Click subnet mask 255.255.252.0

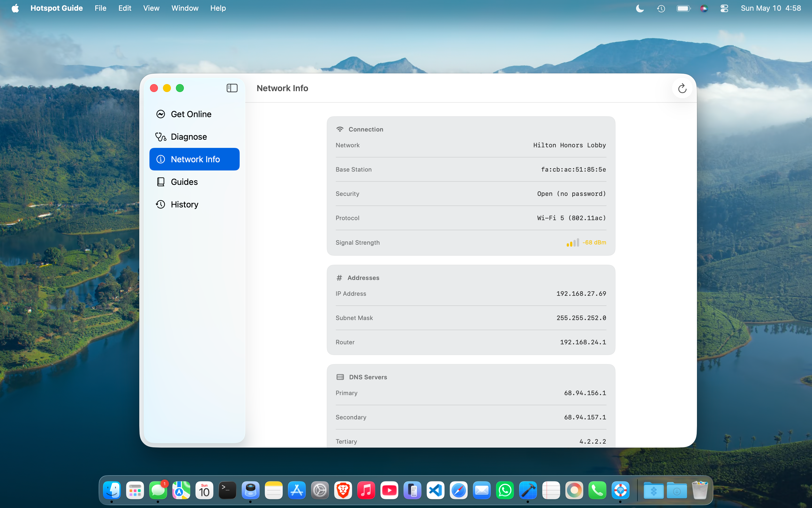click(581, 318)
